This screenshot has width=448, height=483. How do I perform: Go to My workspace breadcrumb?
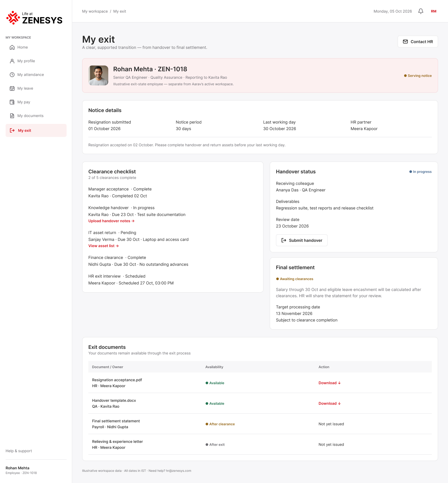point(95,11)
